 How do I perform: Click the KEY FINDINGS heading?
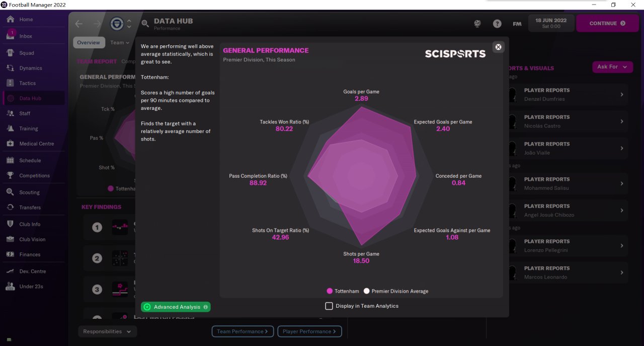coord(101,207)
